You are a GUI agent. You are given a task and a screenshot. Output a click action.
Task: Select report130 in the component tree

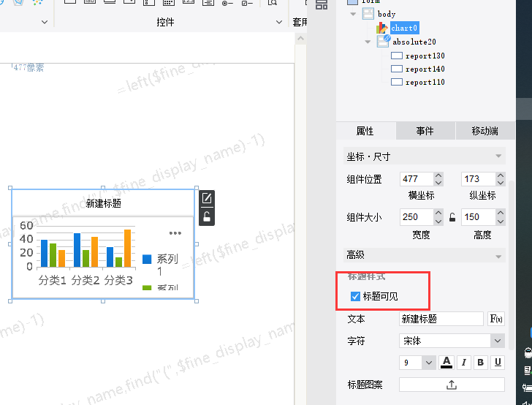click(x=425, y=56)
